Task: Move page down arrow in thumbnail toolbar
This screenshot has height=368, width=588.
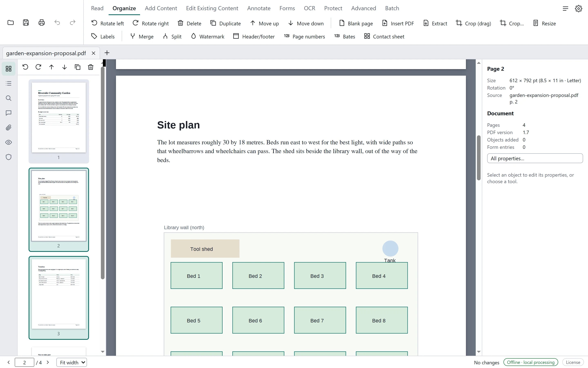Action: coord(64,67)
